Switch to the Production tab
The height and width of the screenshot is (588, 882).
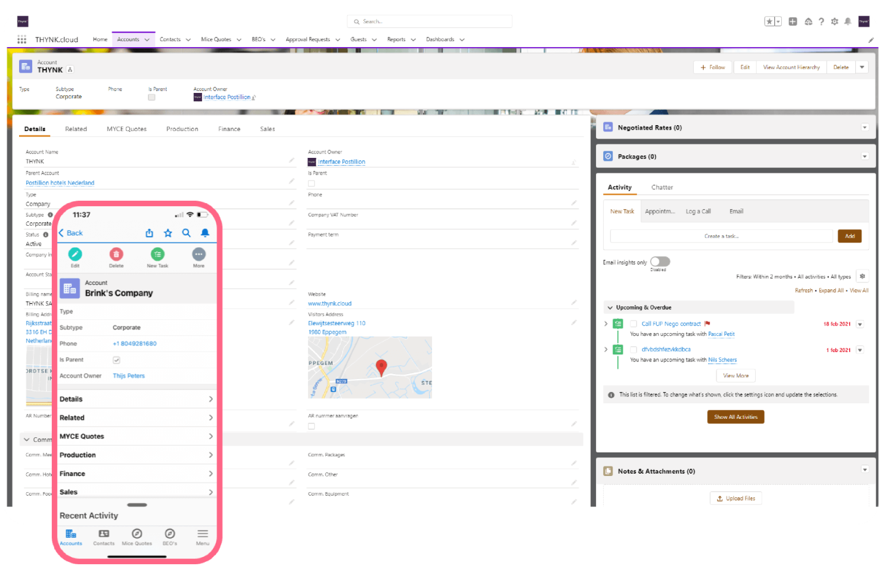[x=182, y=129]
